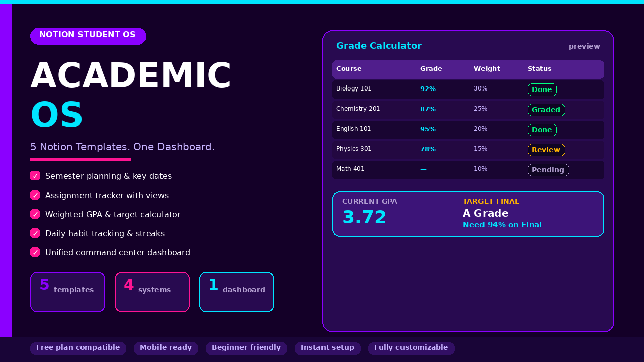Click the A Grade target value

[x=486, y=213]
